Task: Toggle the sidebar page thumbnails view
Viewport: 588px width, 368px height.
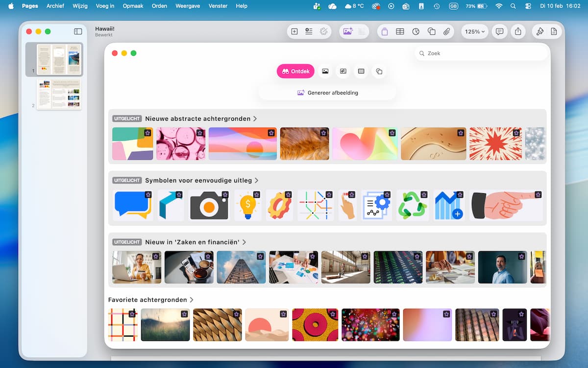Action: (78, 31)
